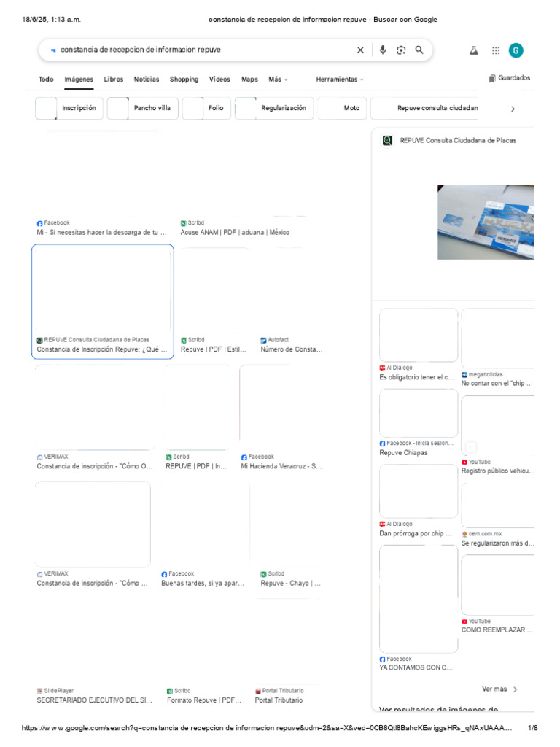
Task: Open the Acuse ANAM Scribd result link
Action: coord(235,233)
